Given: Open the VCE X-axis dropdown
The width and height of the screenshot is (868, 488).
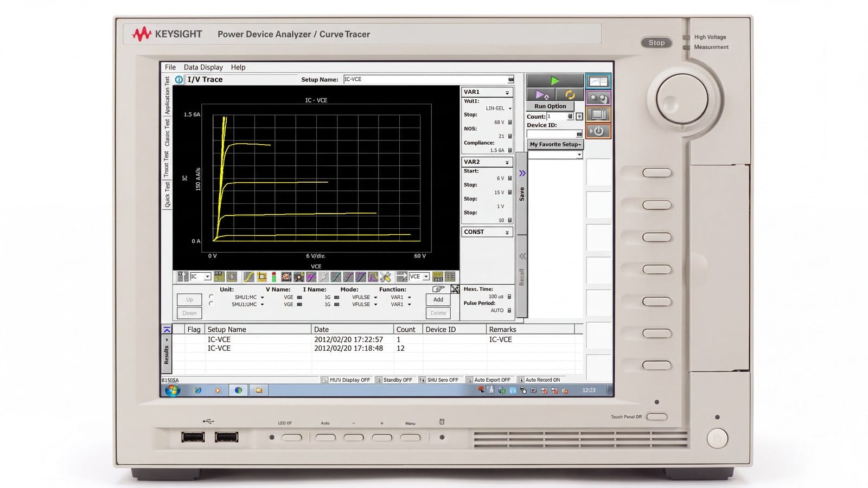Looking at the screenshot, I should pyautogui.click(x=426, y=277).
